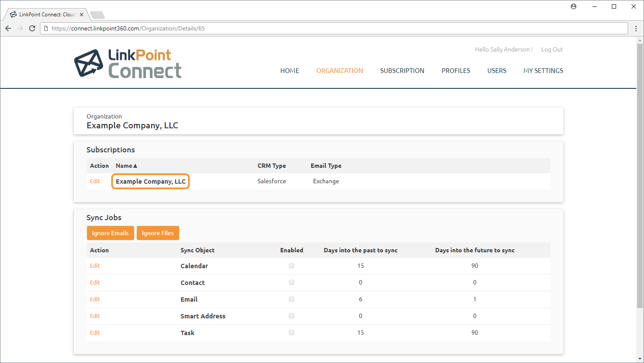Viewport: 644px width, 363px height.
Task: Open a new browser tab
Action: pos(97,15)
